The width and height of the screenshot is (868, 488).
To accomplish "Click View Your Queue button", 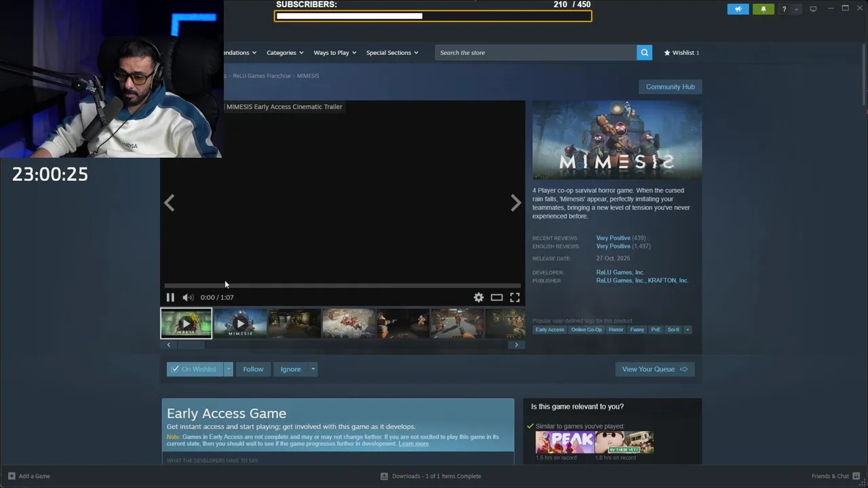I will (654, 369).
